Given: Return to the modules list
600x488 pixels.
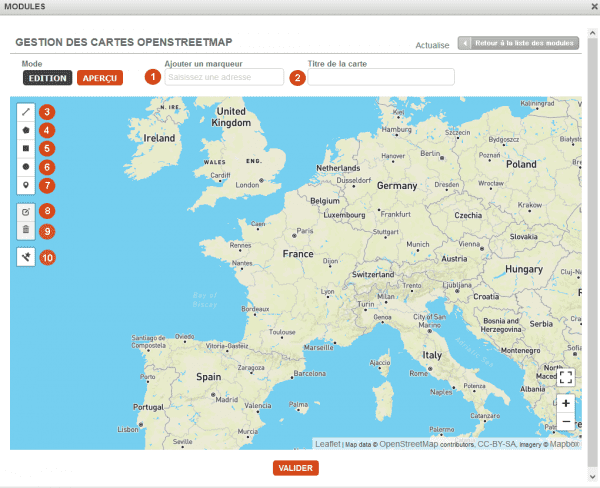Looking at the screenshot, I should (x=518, y=44).
